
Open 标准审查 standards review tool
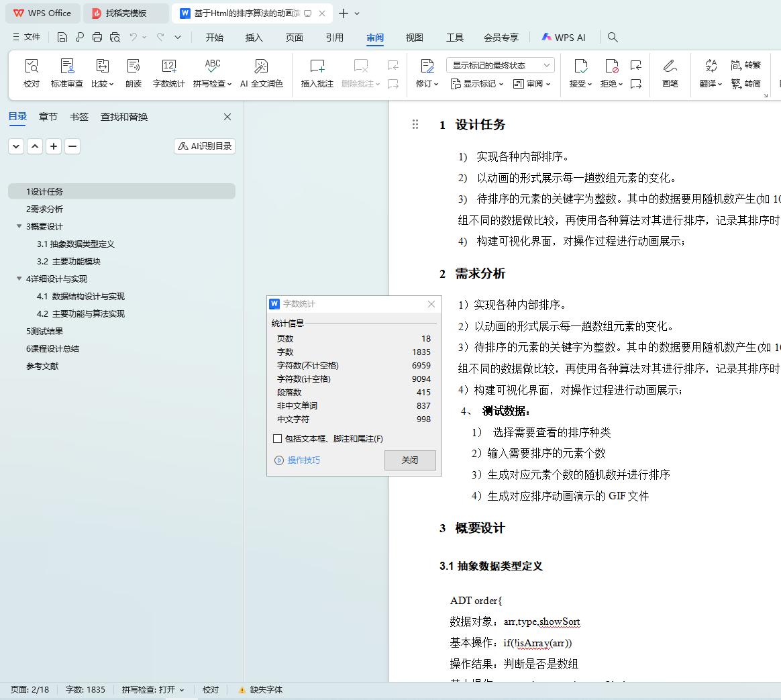coord(66,72)
